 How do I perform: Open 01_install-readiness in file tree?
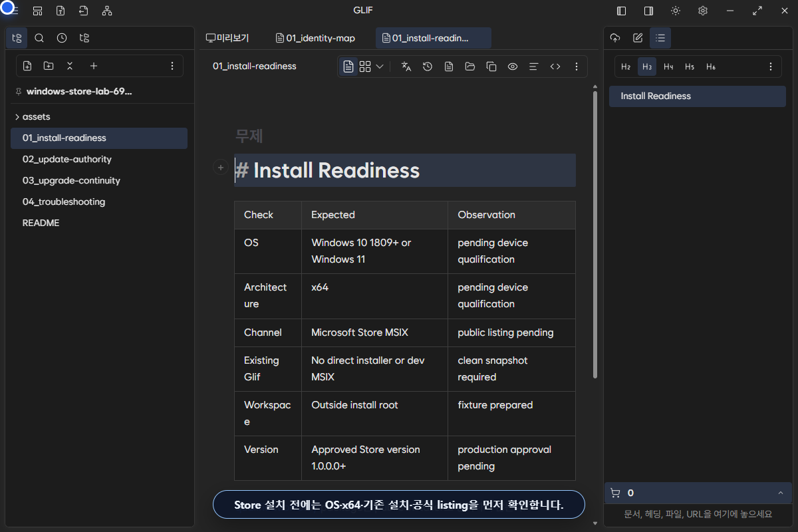pos(99,138)
